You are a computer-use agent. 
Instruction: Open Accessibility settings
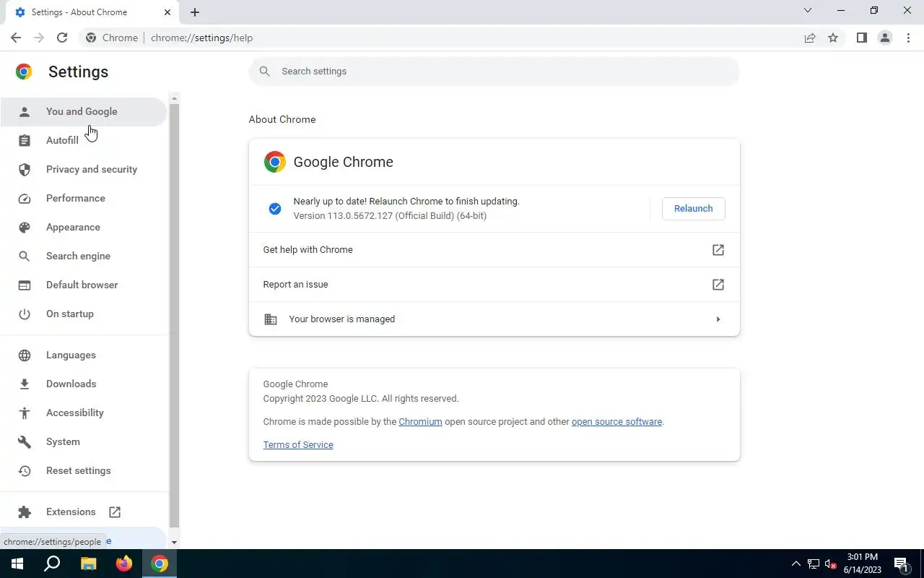click(84, 413)
